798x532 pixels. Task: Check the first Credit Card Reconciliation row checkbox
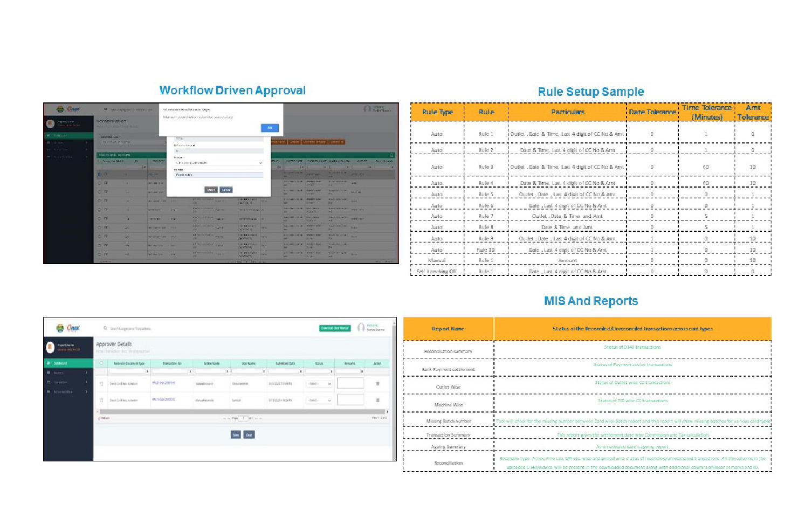point(102,384)
